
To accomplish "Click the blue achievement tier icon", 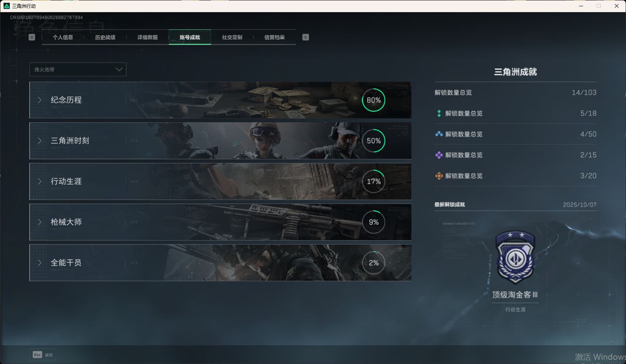I will tap(439, 134).
